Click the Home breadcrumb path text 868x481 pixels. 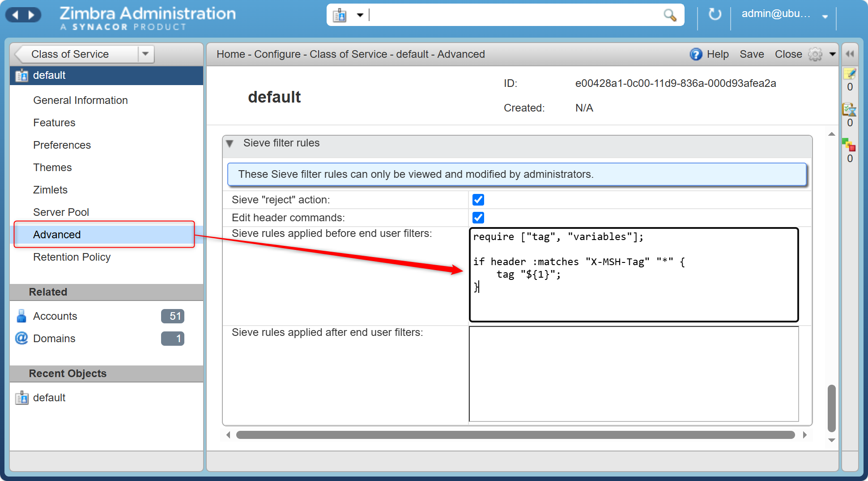click(231, 54)
